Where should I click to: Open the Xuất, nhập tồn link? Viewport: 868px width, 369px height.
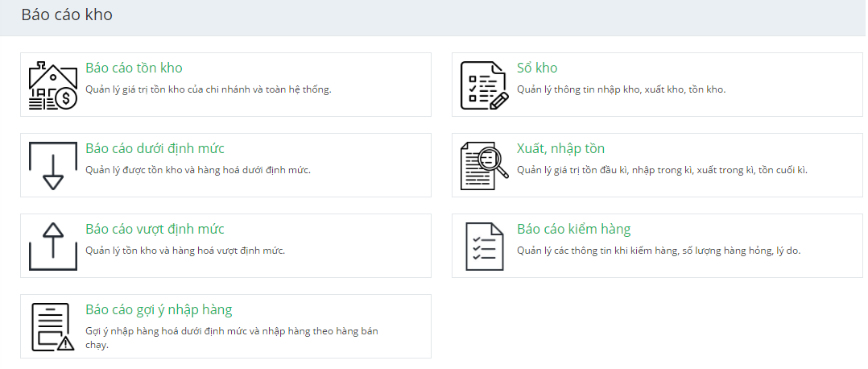560,149
